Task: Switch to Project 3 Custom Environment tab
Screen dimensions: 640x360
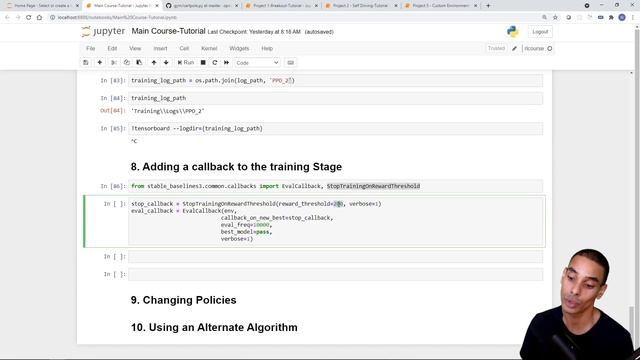Action: [x=441, y=6]
